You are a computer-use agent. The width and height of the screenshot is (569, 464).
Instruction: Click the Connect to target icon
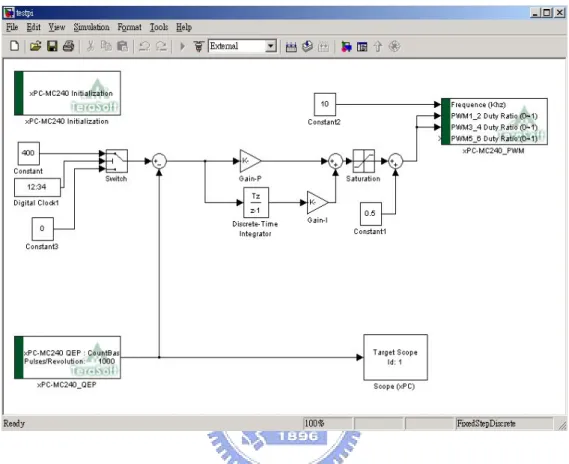(x=198, y=46)
